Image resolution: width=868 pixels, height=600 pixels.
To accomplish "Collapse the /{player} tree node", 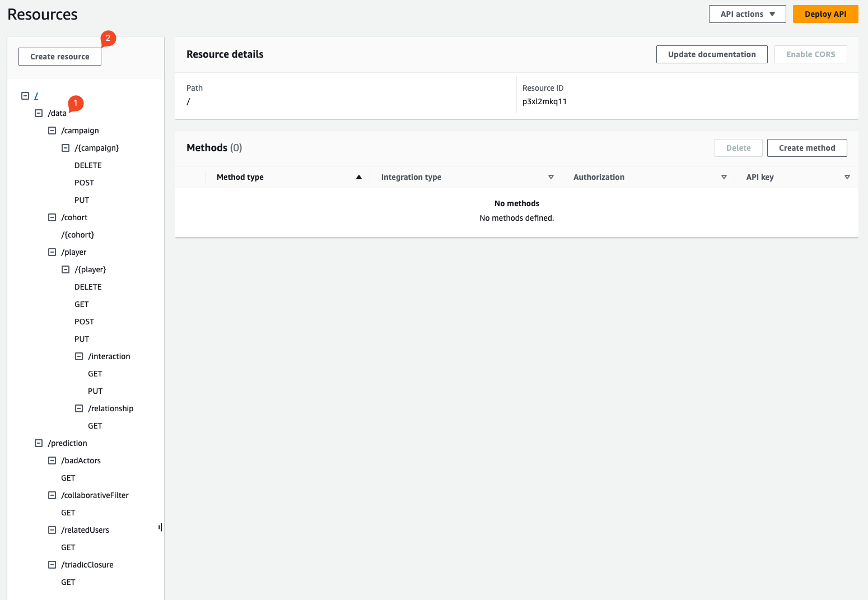I will [x=66, y=269].
